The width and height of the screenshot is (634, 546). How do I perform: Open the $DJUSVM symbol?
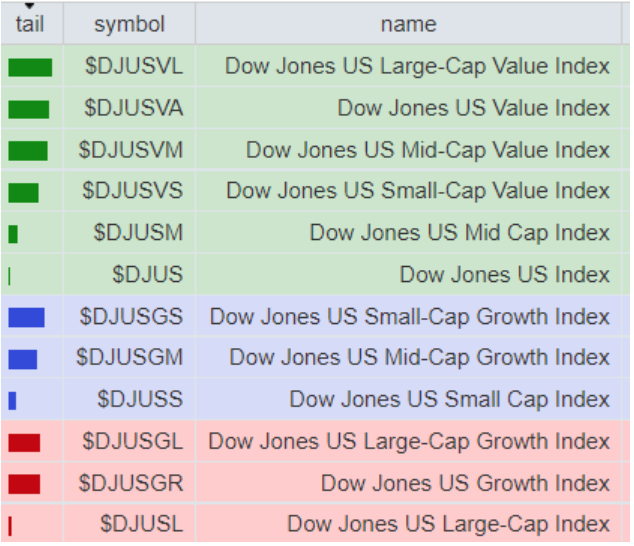point(131,150)
